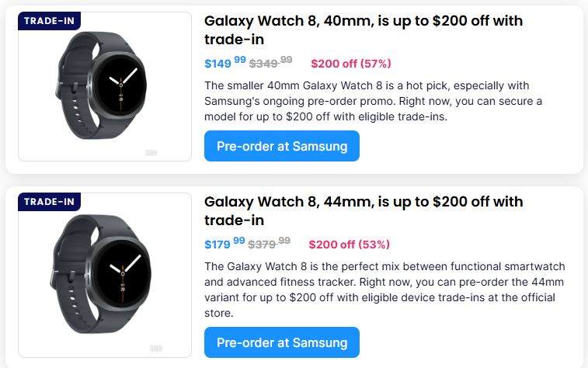Click the TRADE-IN badge on 44mm card
The image size is (588, 368).
tap(49, 202)
